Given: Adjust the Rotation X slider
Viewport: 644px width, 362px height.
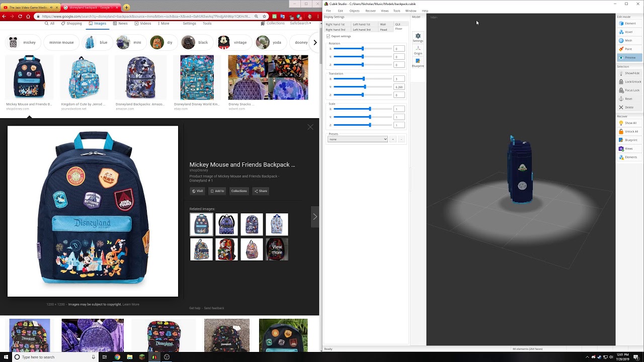Looking at the screenshot, I should pos(362,49).
